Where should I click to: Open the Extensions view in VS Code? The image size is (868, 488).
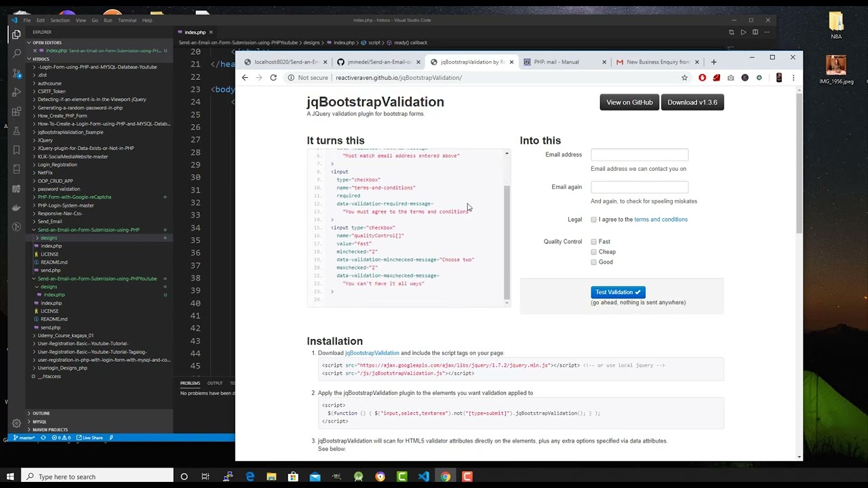coord(16,111)
